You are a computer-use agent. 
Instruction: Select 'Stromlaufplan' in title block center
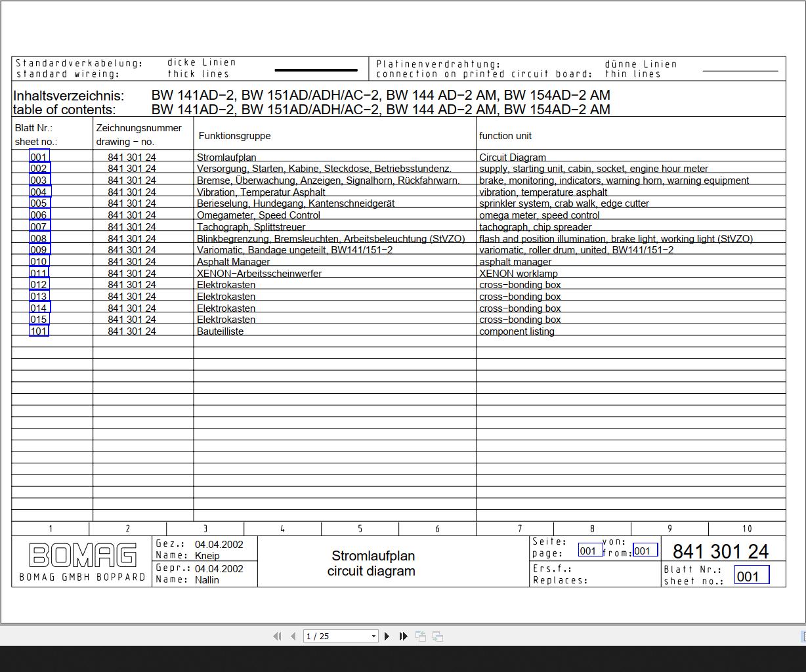pyautogui.click(x=373, y=556)
